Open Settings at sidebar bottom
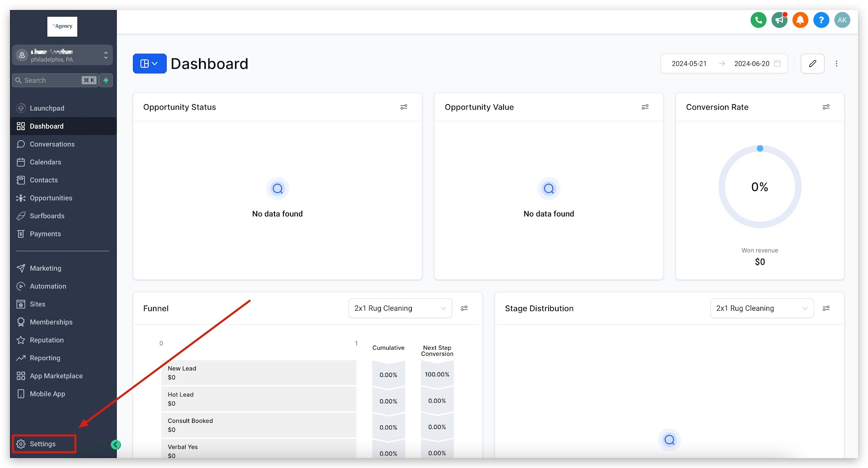 click(42, 444)
